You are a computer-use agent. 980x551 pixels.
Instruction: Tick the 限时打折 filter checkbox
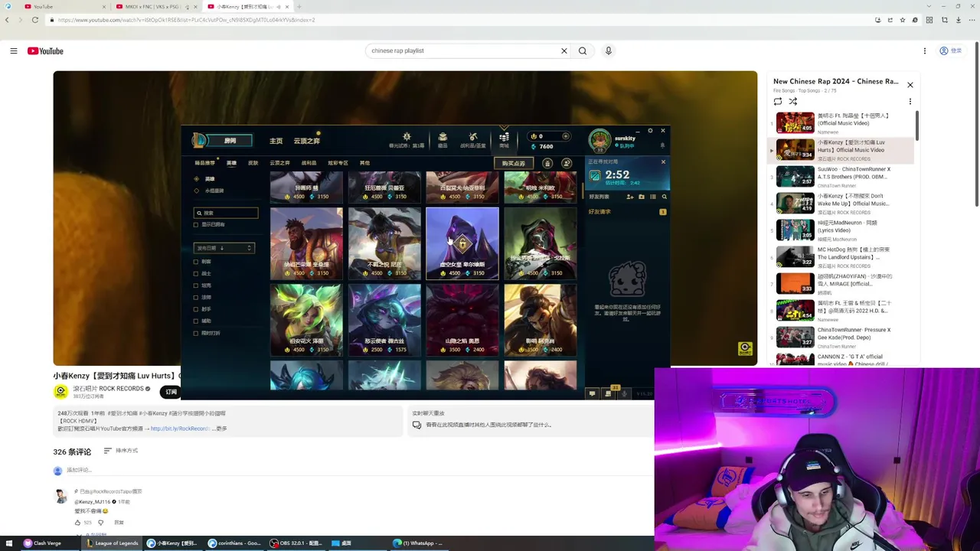pos(196,333)
